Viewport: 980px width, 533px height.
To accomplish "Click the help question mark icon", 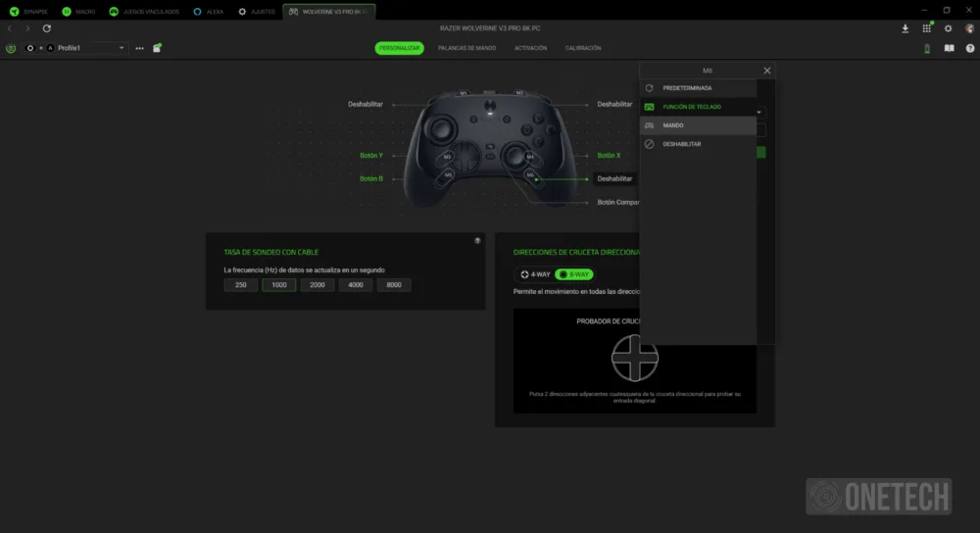I will 970,48.
